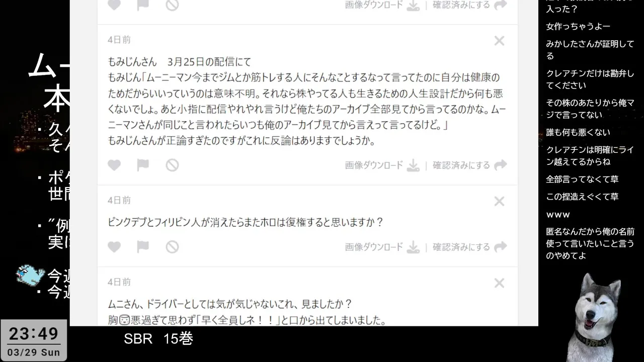Viewport: 644px width, 362px height.
Task: Like the ピンクデブ question with heart icon
Action: point(114,247)
